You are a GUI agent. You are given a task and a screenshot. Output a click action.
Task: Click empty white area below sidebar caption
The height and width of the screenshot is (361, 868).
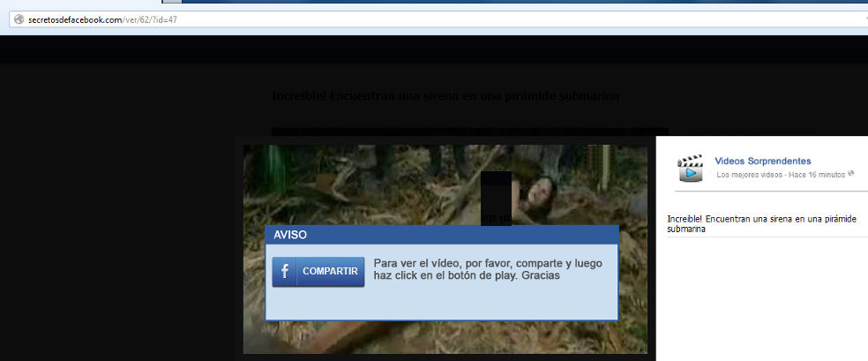761,300
